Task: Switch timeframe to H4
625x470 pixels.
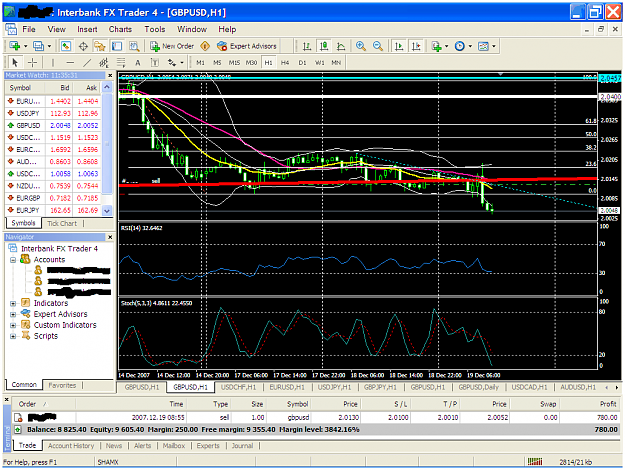Action: [x=285, y=63]
